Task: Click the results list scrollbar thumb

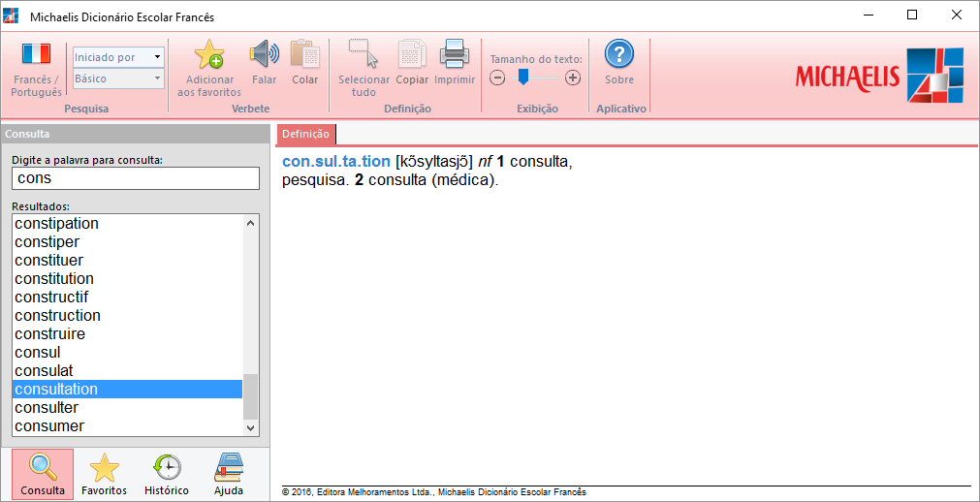Action: point(251,396)
